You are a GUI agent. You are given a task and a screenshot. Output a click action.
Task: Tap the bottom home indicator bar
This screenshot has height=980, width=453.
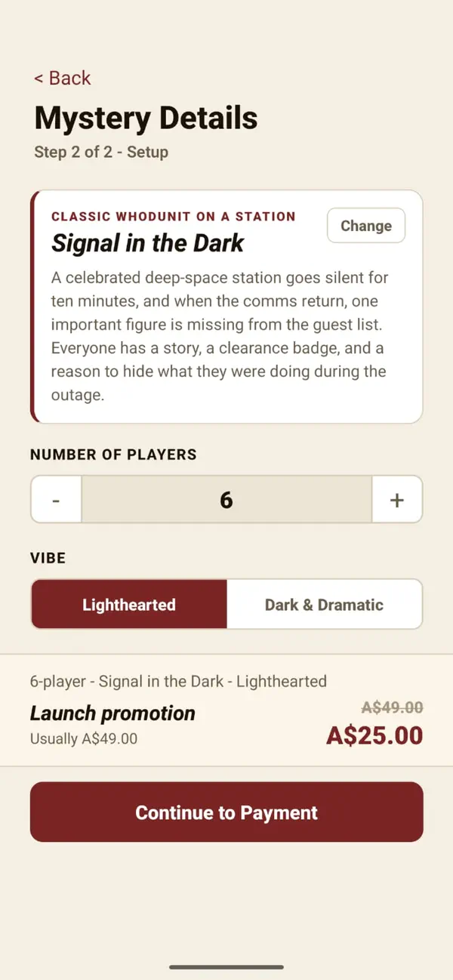pos(226,967)
